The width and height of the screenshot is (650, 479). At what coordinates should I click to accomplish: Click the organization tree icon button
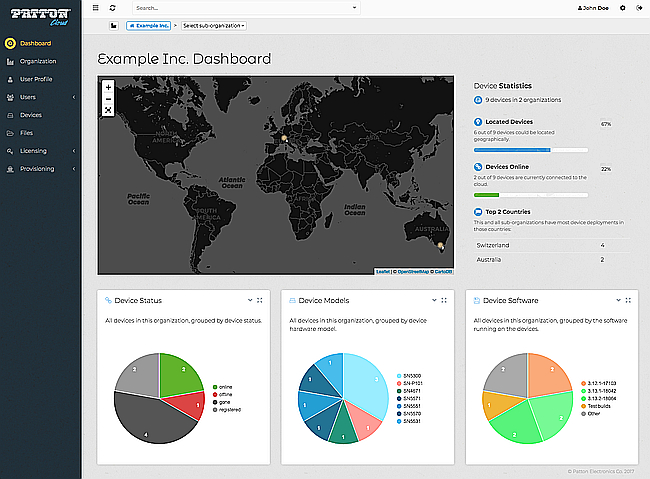[114, 26]
